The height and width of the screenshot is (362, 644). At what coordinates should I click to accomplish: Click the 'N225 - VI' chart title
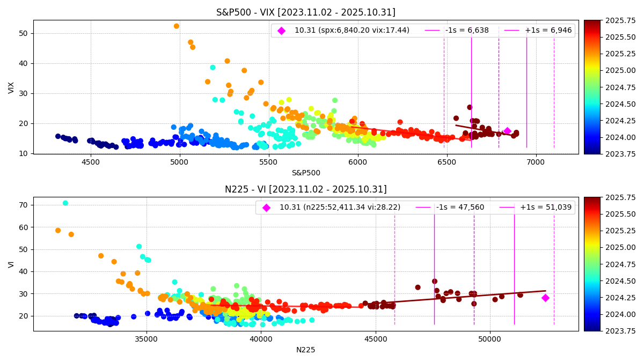[x=305, y=189]
